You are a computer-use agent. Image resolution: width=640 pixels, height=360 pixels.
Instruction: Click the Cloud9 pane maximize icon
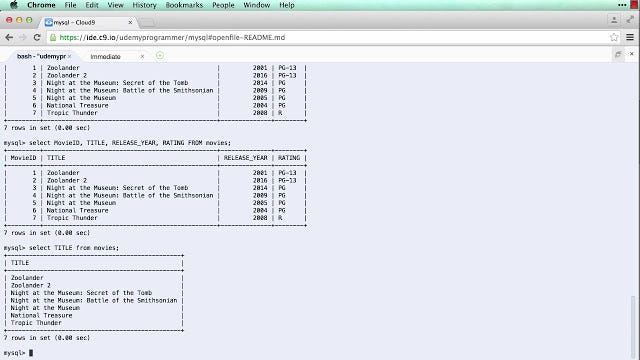tap(618, 54)
